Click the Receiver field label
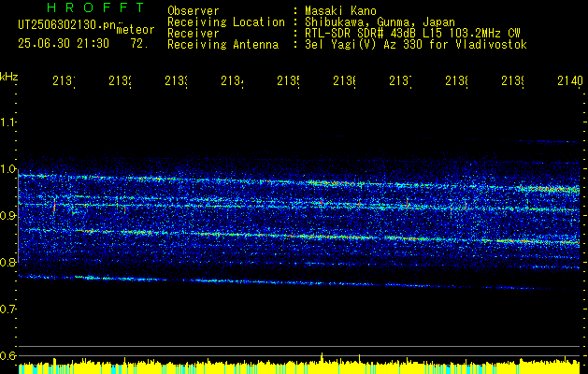This screenshot has height=374, width=588. (194, 34)
